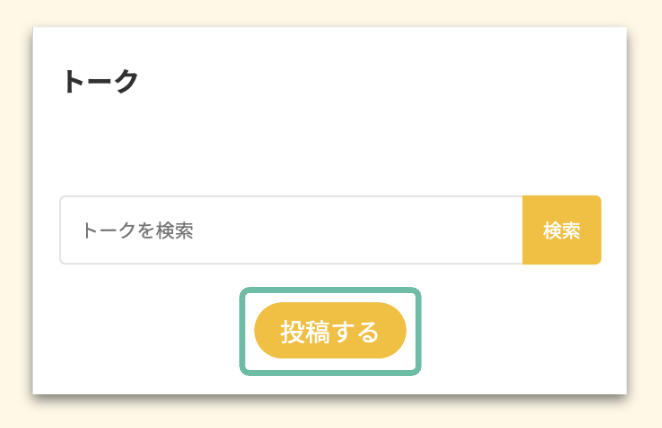
Task: Select the トーク heading text
Action: tap(101, 81)
